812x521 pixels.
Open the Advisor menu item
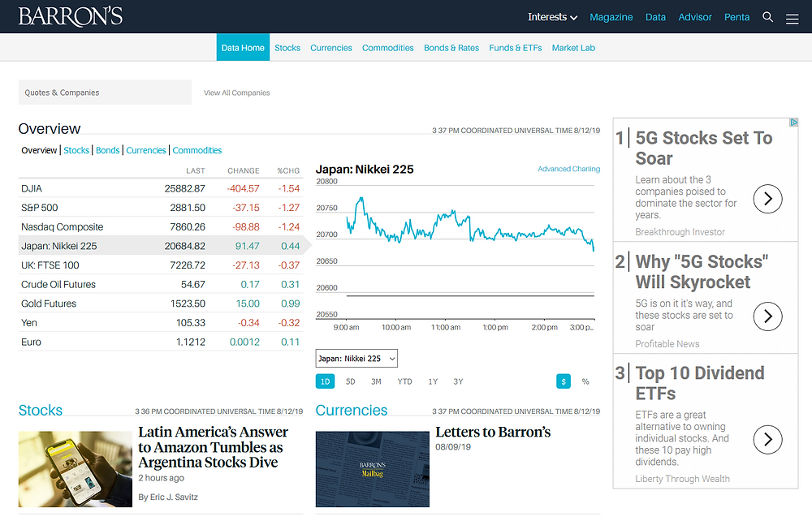click(695, 17)
